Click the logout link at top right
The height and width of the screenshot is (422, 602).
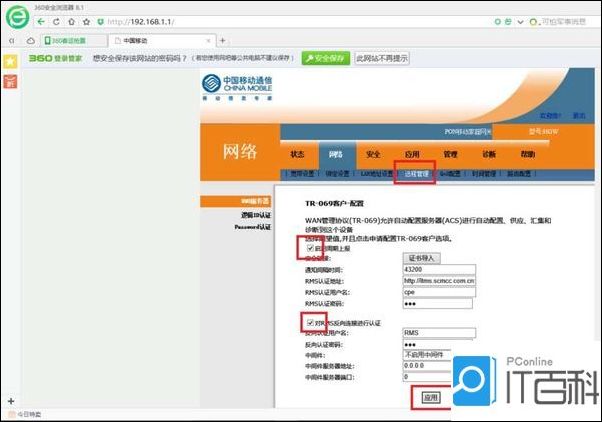click(579, 116)
